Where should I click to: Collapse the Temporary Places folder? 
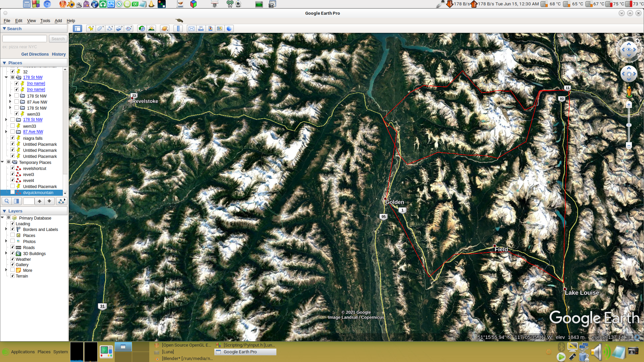pyautogui.click(x=2, y=162)
